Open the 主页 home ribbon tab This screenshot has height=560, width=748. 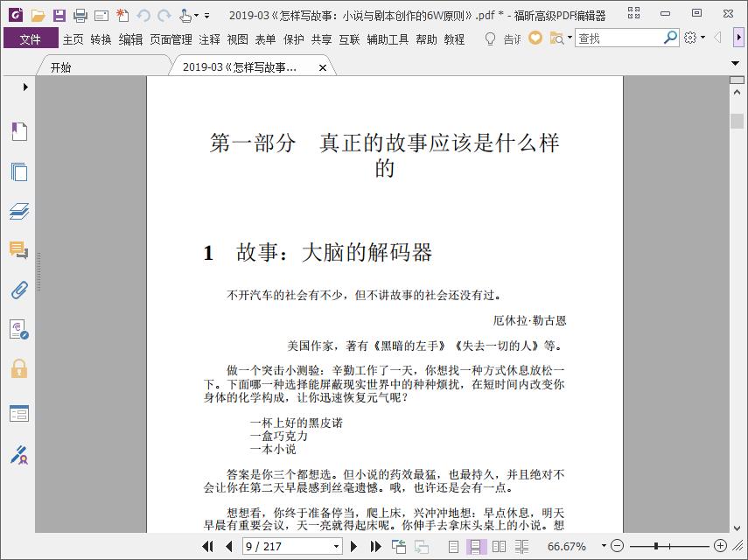pyautogui.click(x=73, y=39)
